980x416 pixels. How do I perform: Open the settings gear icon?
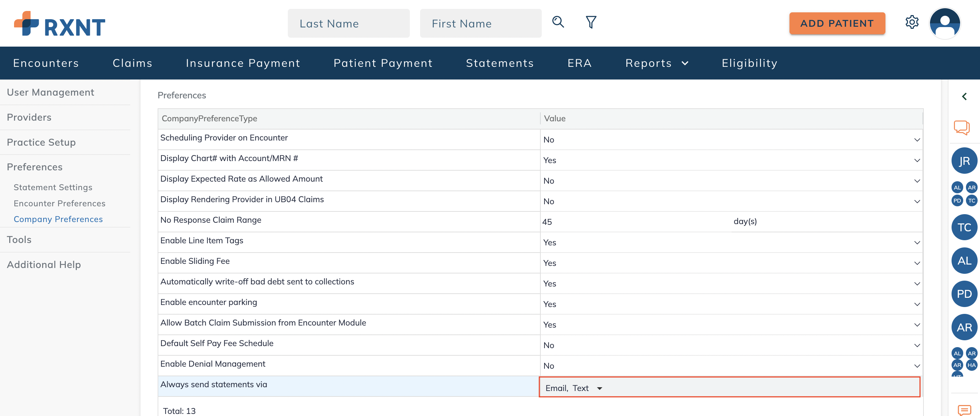[912, 22]
